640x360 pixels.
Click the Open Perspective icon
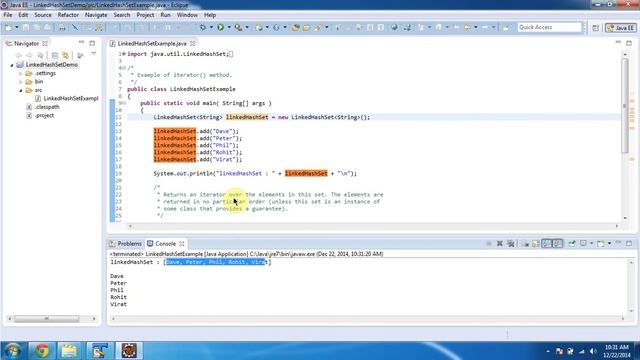(x=596, y=28)
